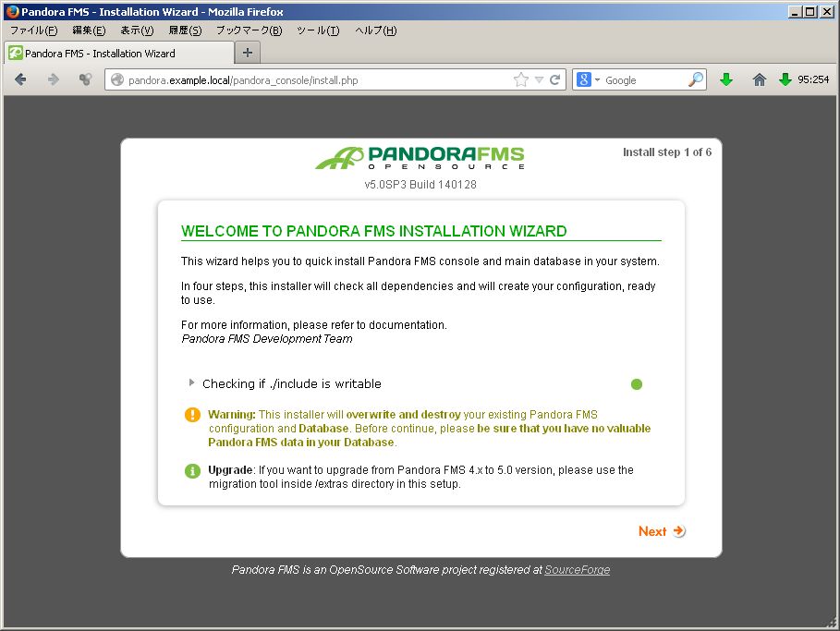Open the ブックマーク(B) menu
Screen dimensions: 840x631
[250, 30]
